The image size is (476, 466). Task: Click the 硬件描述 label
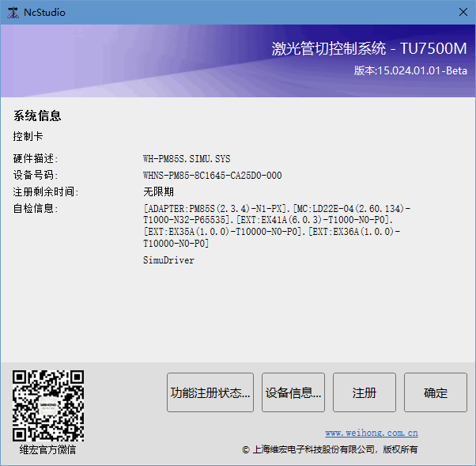click(x=36, y=158)
